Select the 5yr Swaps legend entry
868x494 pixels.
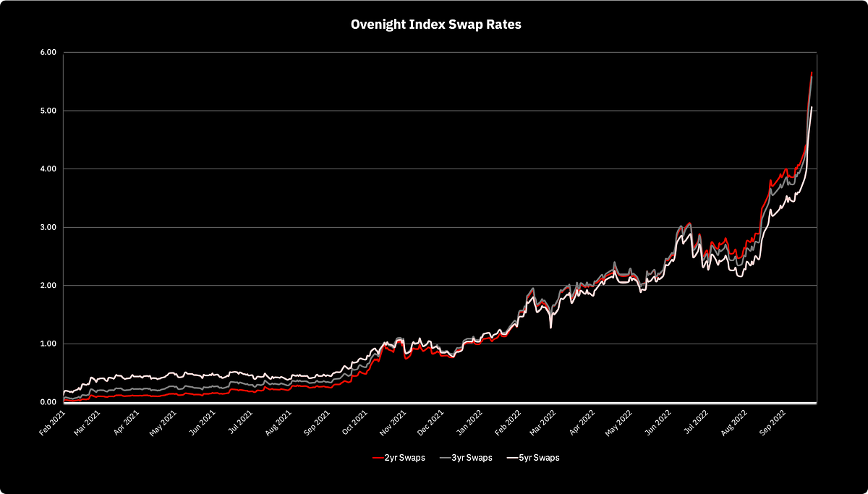pos(532,458)
